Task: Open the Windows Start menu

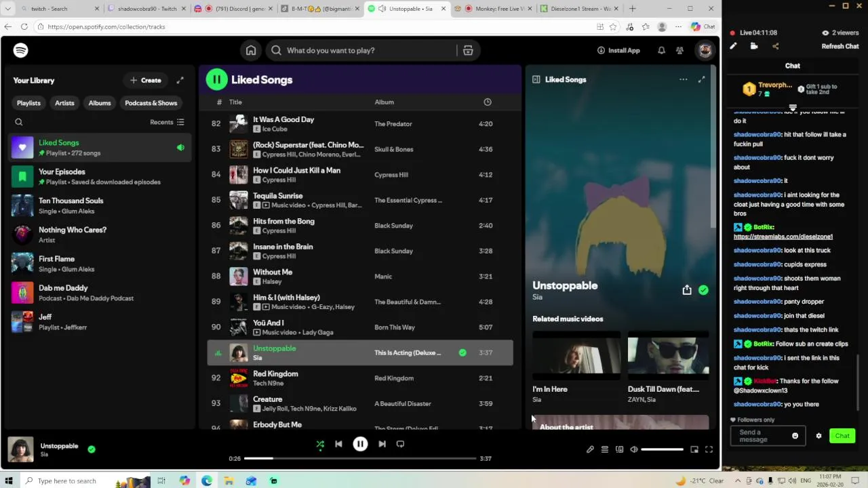Action: 9,481
